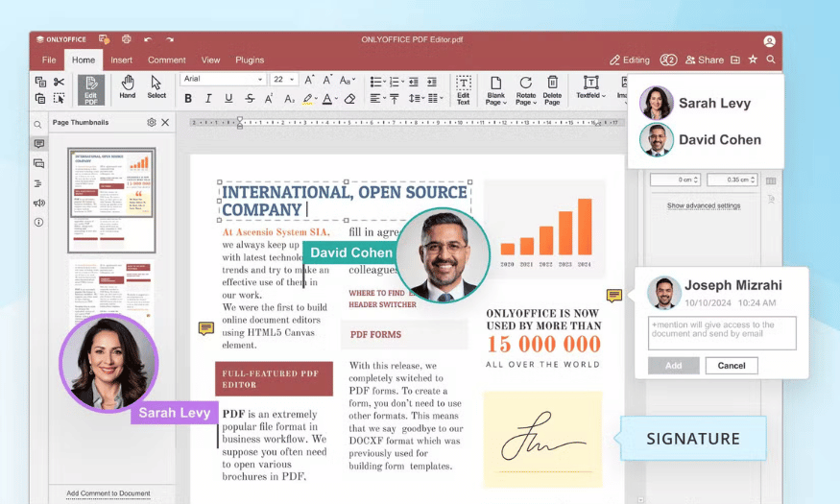The width and height of the screenshot is (840, 504).
Task: Click the Open File Location folder icon
Action: point(735,60)
